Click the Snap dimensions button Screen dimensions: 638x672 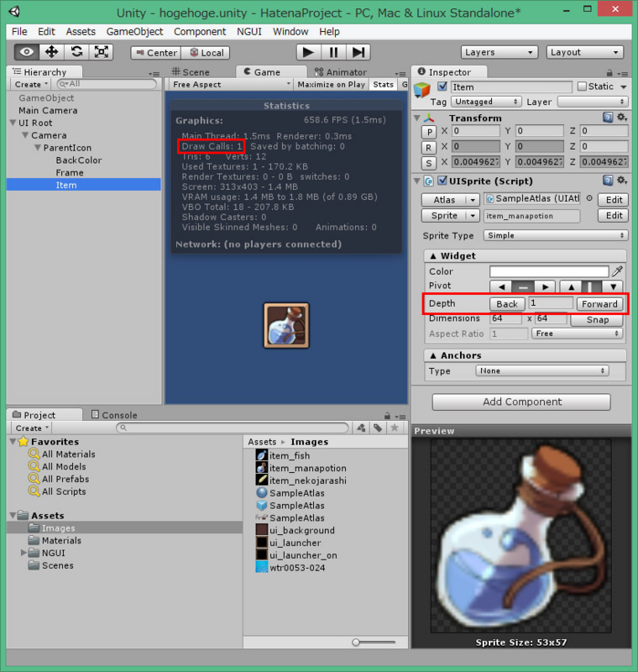pyautogui.click(x=598, y=320)
